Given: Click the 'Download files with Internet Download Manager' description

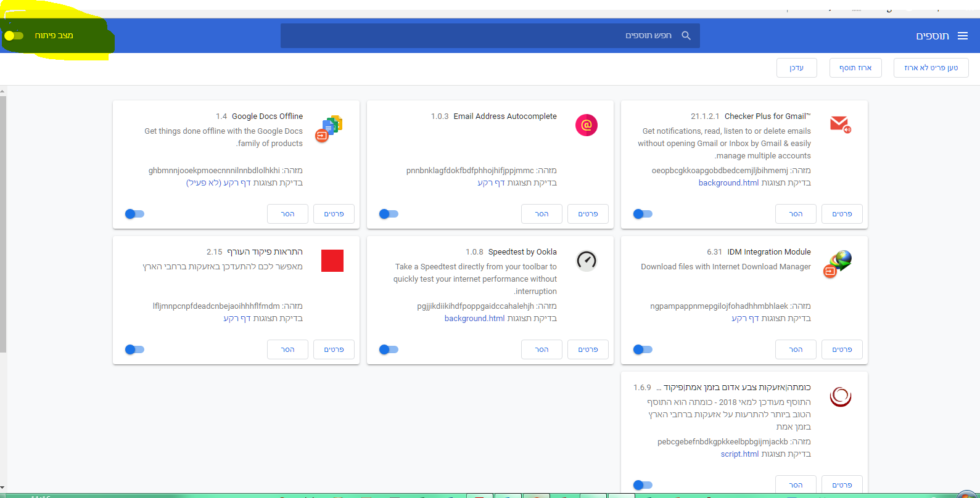Looking at the screenshot, I should [726, 267].
